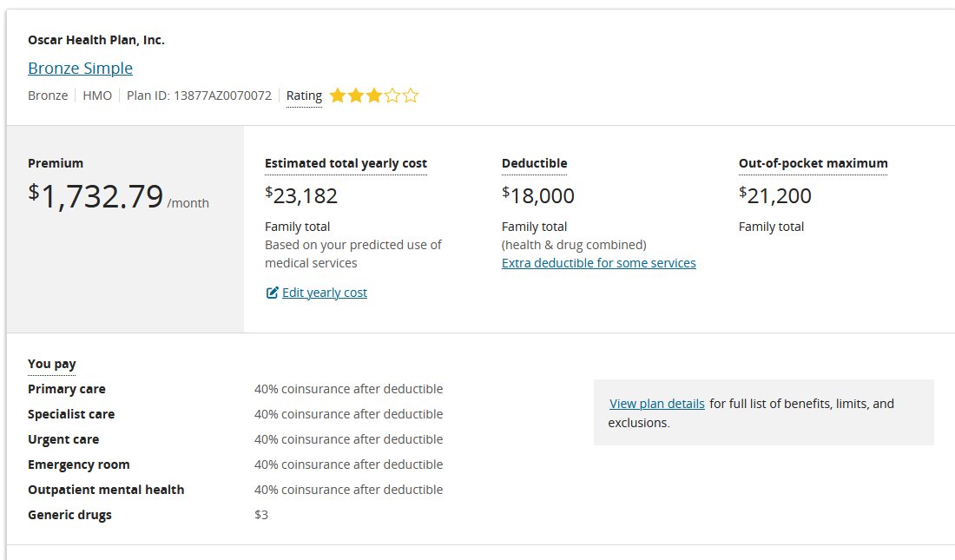Click the Primary care row label

coord(66,389)
